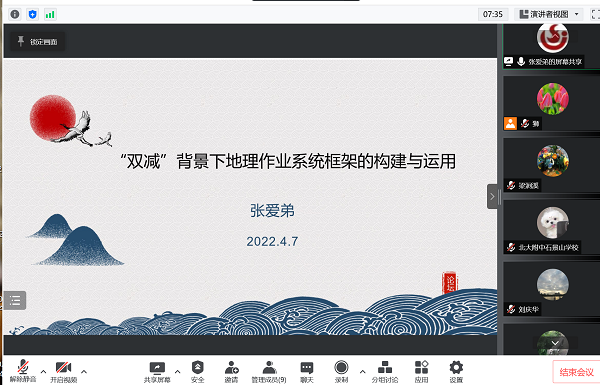The image size is (600, 385).
Task: Click 张爱弟's microphone icon
Action: coord(521,61)
